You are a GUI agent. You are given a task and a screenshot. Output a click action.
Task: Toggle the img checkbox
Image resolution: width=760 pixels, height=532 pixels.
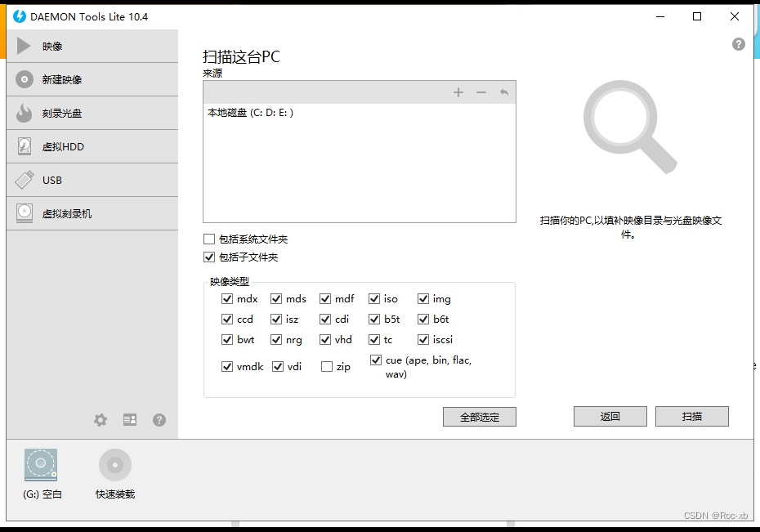coord(423,298)
